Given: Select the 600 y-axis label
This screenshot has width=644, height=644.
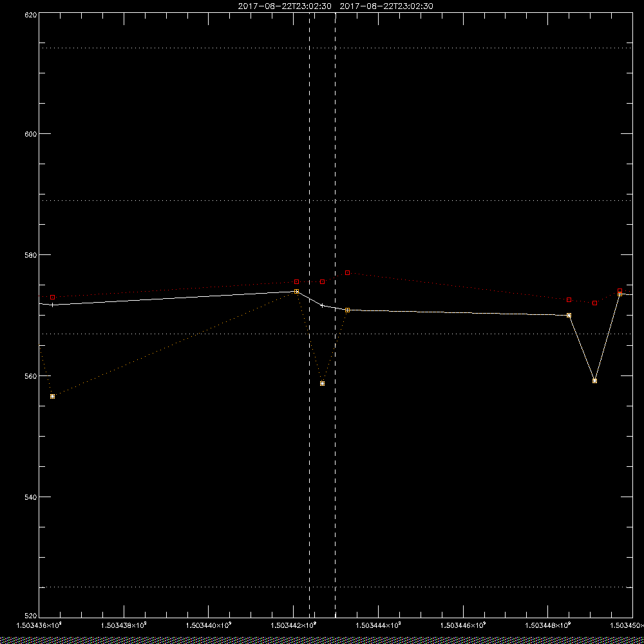Looking at the screenshot, I should click(x=31, y=134).
